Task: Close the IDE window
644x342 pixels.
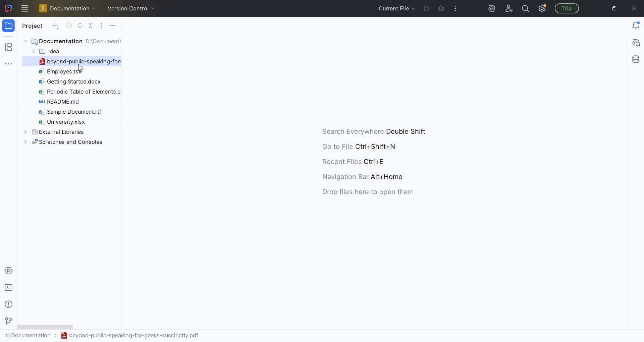Action: (634, 9)
